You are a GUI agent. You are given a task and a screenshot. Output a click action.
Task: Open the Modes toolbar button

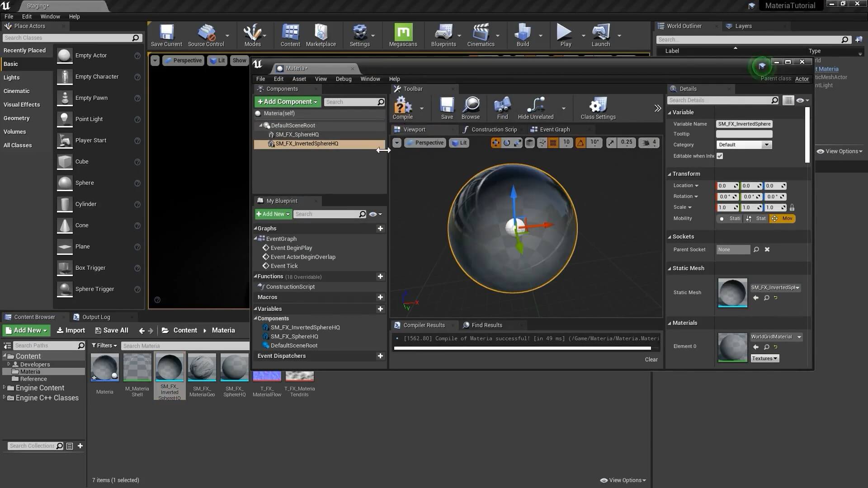(252, 35)
